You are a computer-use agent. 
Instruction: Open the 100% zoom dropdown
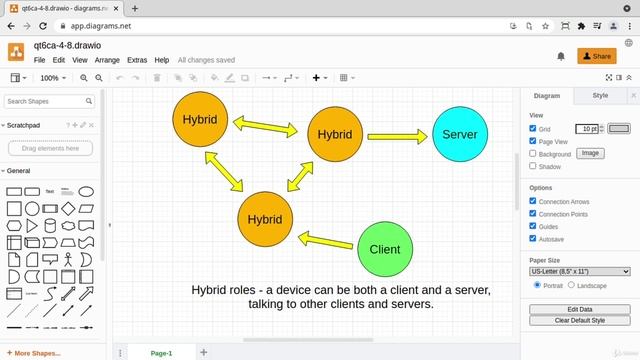point(53,78)
